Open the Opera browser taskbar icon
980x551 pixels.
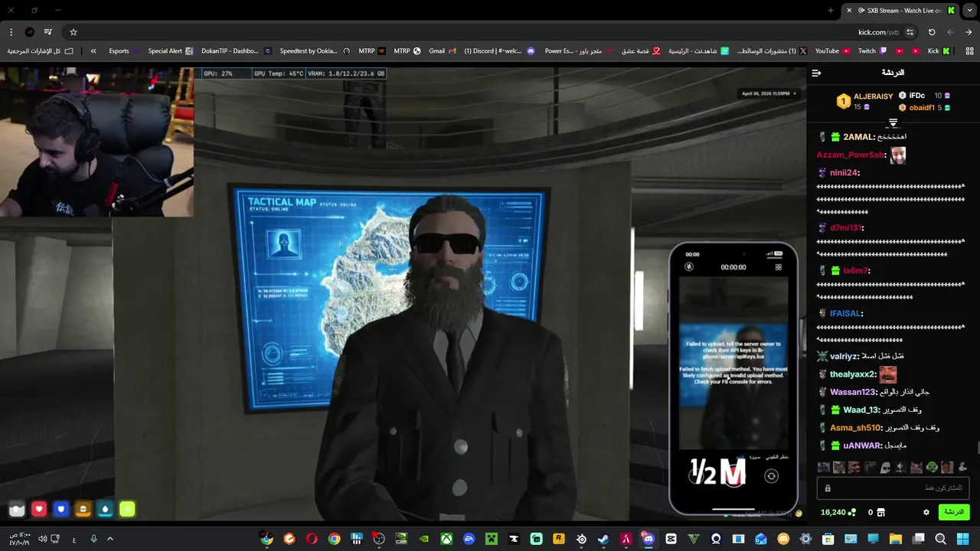point(312,539)
